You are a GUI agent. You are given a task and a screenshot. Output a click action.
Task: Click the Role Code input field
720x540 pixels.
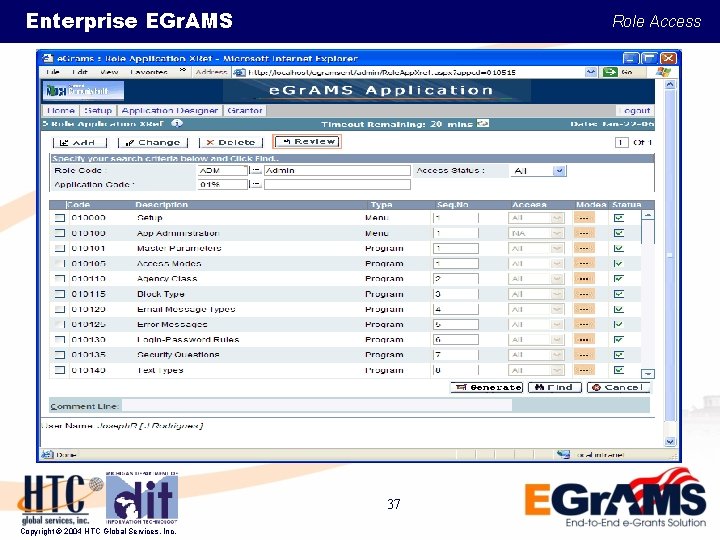point(223,170)
